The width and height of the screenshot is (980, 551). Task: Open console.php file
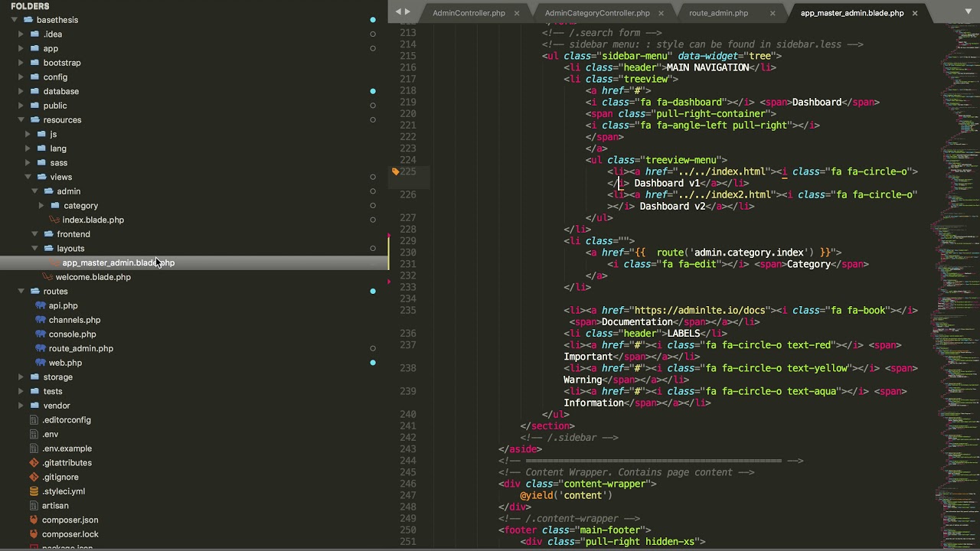(x=72, y=334)
